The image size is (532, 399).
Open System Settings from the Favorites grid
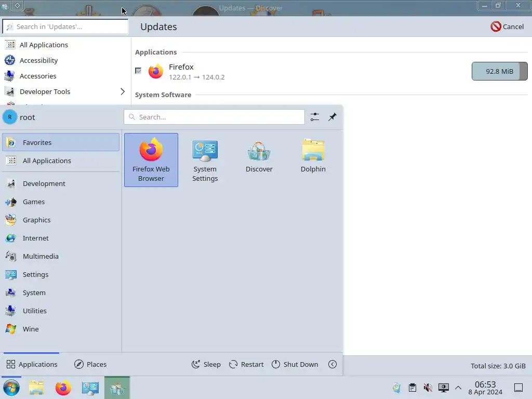click(205, 160)
